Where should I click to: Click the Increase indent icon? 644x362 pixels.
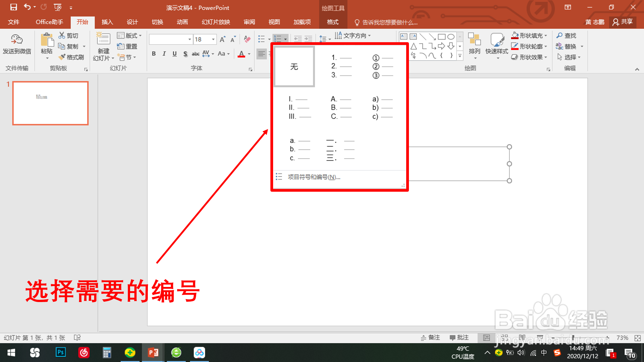click(x=308, y=39)
